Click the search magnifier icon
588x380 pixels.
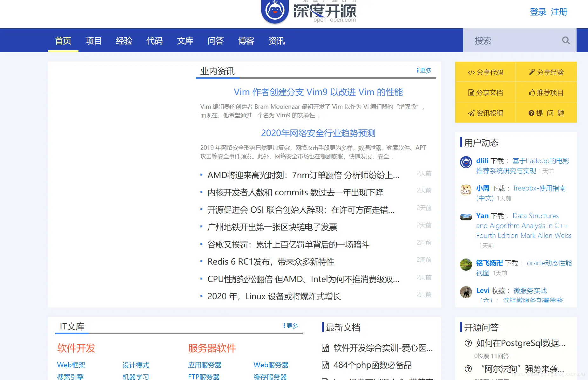565,40
